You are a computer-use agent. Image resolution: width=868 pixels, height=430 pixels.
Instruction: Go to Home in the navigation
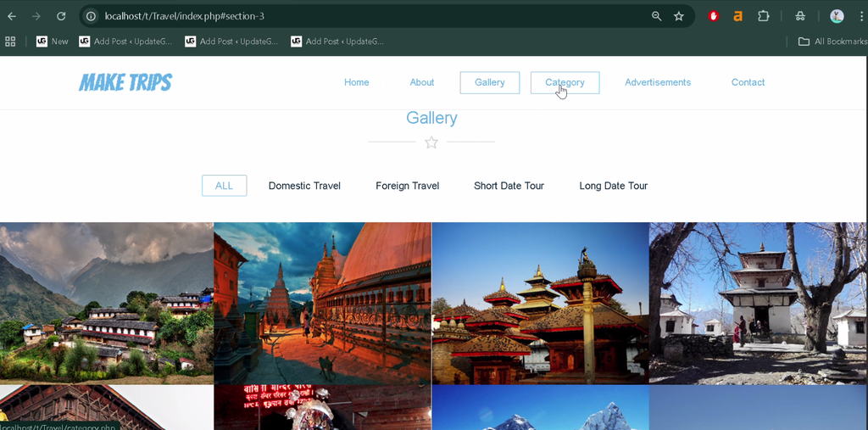(357, 82)
